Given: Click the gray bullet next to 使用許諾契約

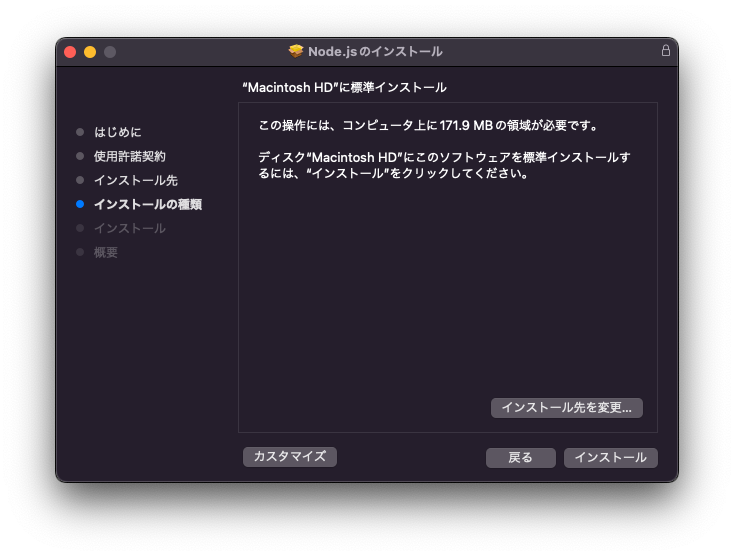Looking at the screenshot, I should [80, 156].
